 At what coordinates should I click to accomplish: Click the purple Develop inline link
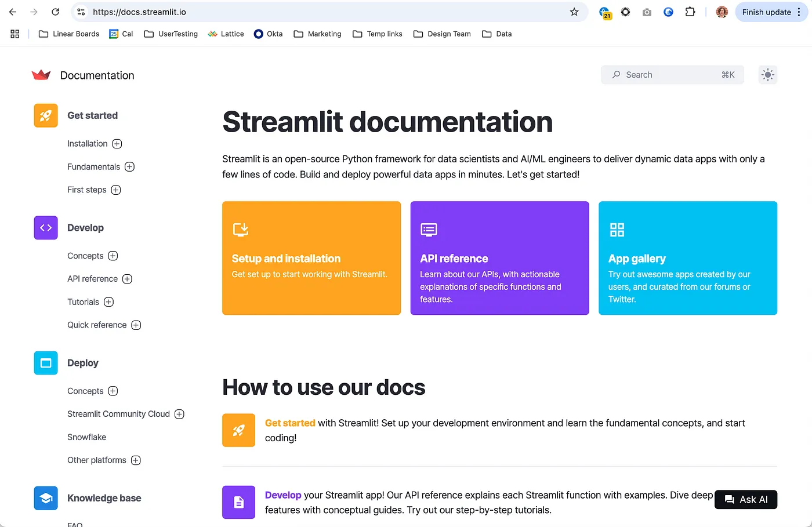[283, 495]
